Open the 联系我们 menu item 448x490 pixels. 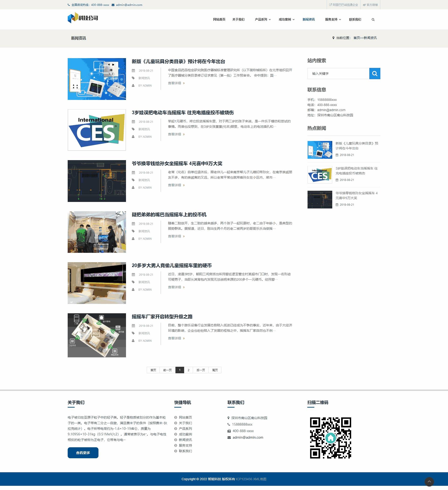(x=355, y=19)
